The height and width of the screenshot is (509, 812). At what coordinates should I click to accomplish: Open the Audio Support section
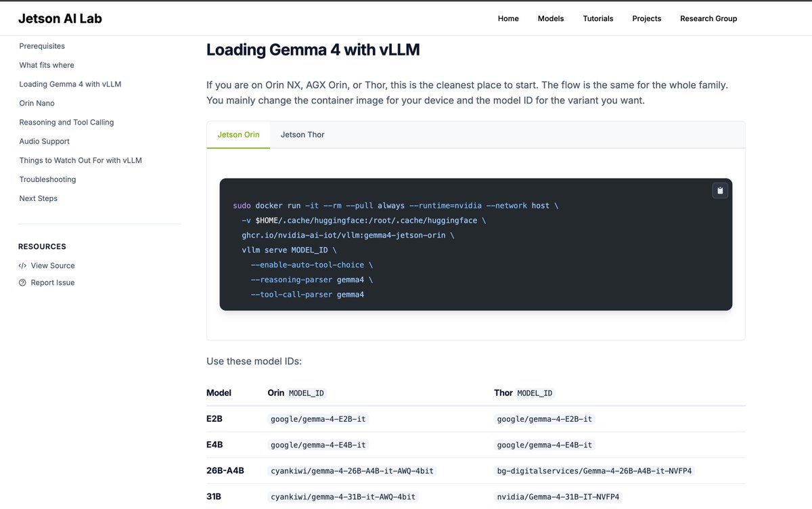(44, 141)
